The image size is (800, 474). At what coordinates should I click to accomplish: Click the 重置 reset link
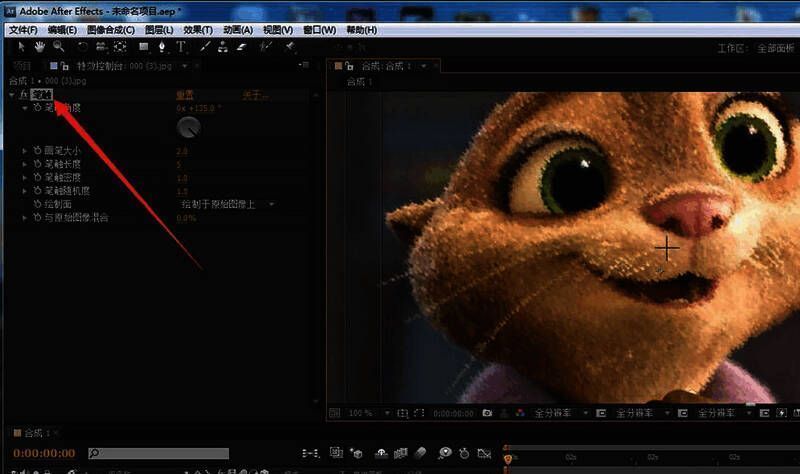(185, 95)
